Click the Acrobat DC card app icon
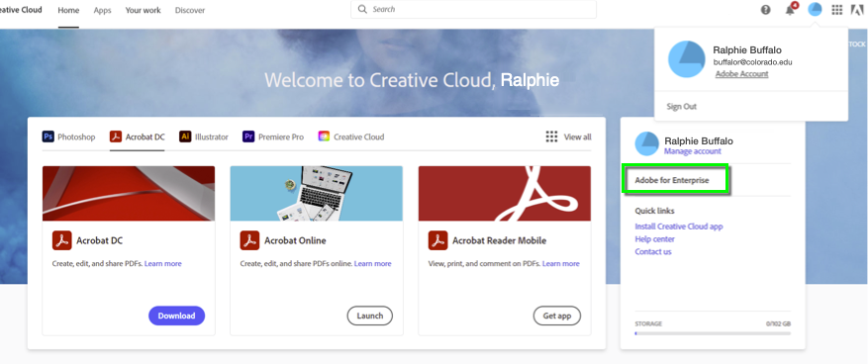This screenshot has height=364, width=868. pos(62,240)
